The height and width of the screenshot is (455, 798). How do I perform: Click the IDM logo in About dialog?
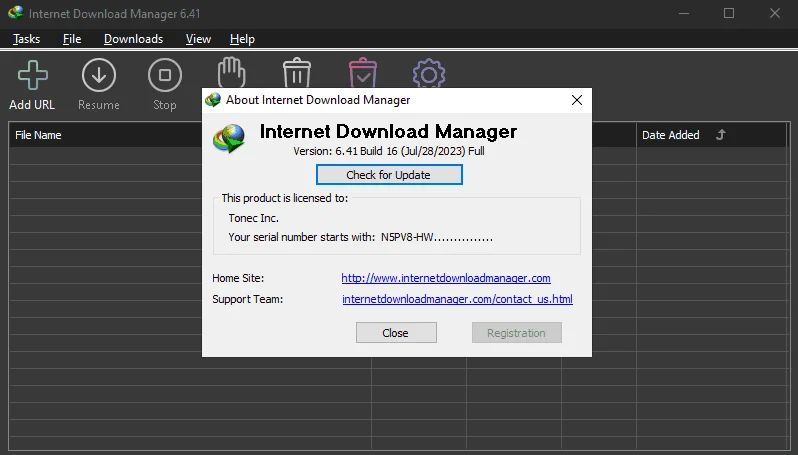click(x=229, y=138)
